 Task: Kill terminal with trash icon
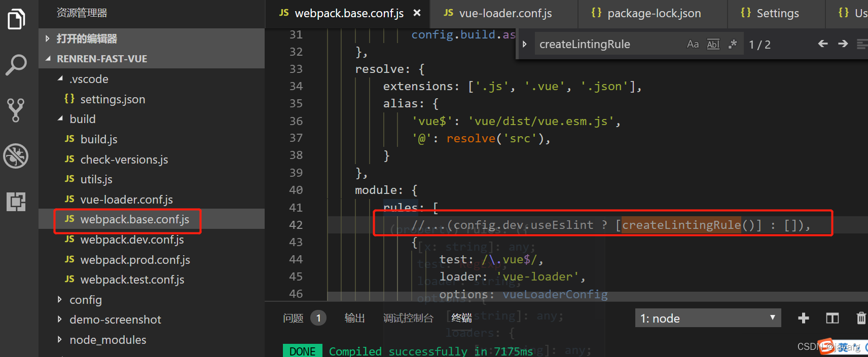tap(861, 318)
